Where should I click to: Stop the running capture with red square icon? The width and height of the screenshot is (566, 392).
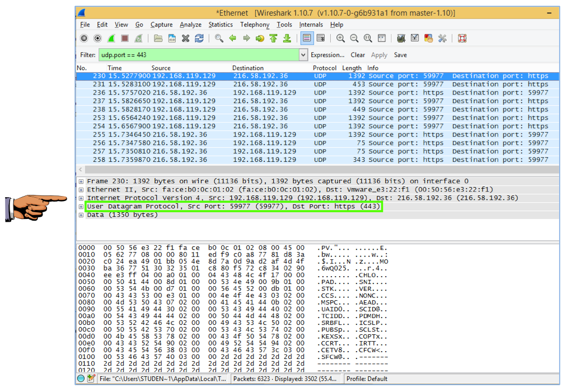[125, 39]
